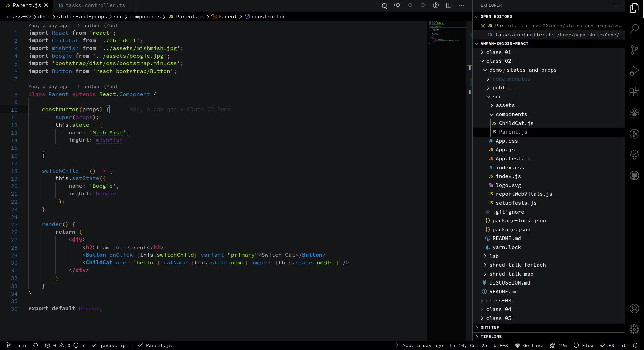
Task: Open package.json in the explorer
Action: tap(548, 230)
